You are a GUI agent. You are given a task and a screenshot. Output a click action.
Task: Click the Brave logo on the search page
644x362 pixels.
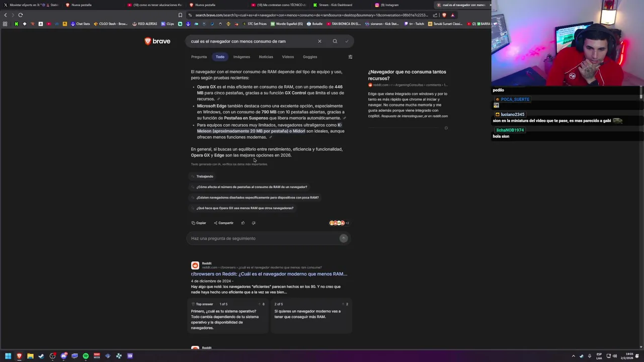(157, 41)
